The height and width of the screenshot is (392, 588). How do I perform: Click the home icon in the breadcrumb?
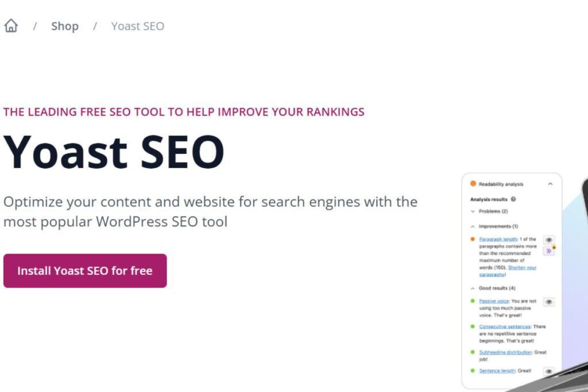coord(10,25)
